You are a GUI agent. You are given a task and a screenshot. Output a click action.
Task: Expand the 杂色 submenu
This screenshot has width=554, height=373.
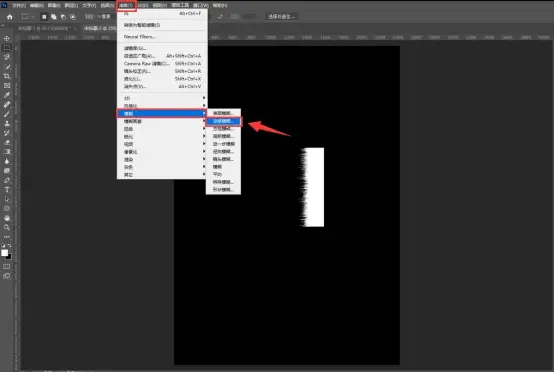(x=162, y=167)
